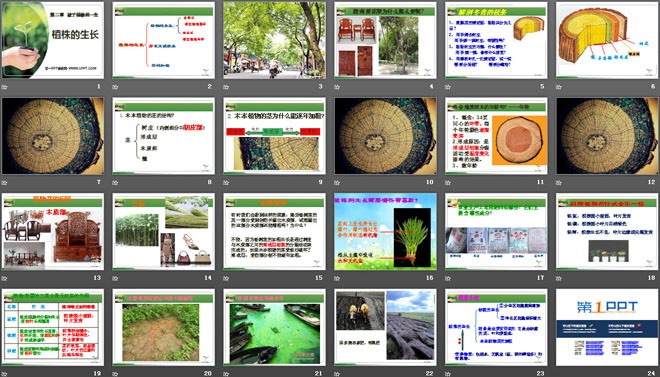The width and height of the screenshot is (660, 377).
Task: Click slide number 15 label
Action: tap(319, 277)
